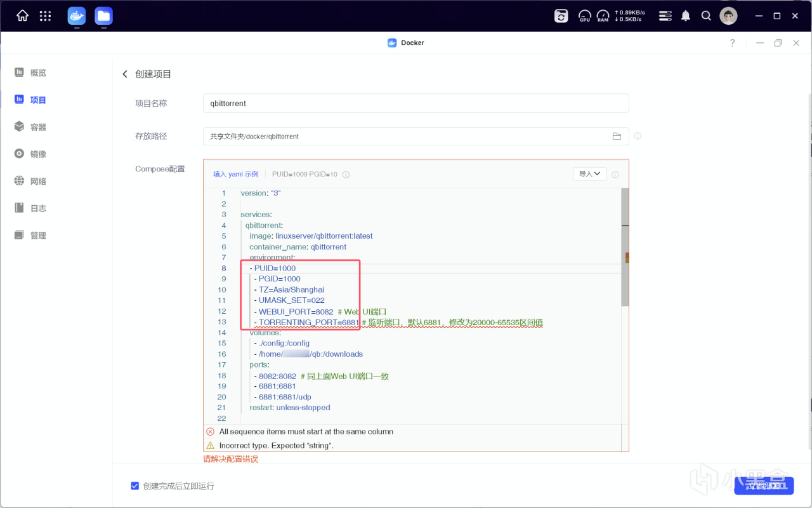Place cursor on the UMASK_SET=022 line
The width and height of the screenshot is (812, 508).
(x=289, y=300)
